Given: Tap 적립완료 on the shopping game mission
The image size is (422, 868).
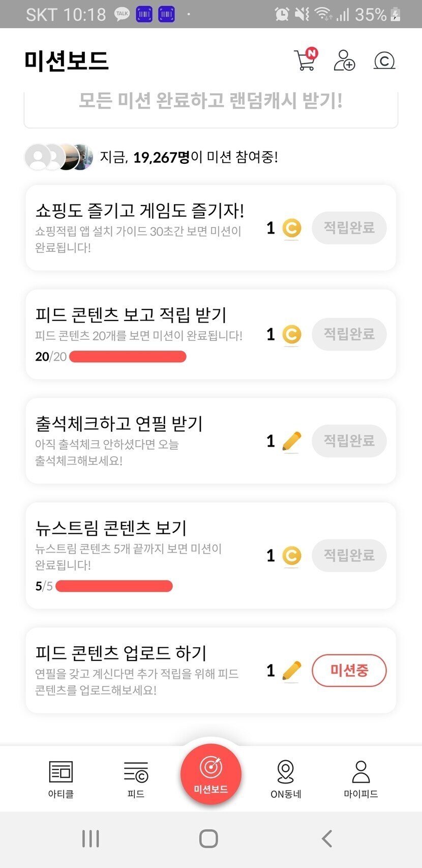Looking at the screenshot, I should coord(349,227).
